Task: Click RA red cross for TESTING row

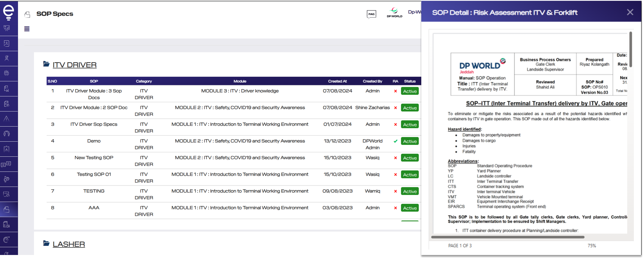Action: click(x=395, y=191)
